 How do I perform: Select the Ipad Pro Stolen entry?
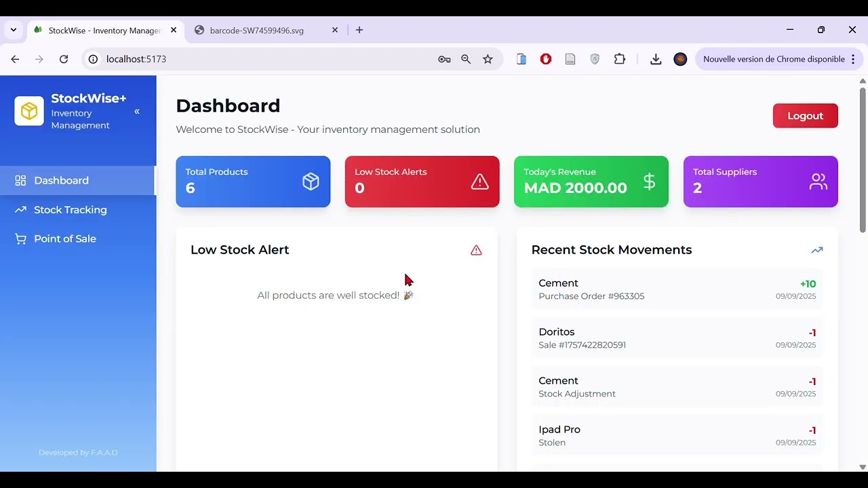click(677, 436)
